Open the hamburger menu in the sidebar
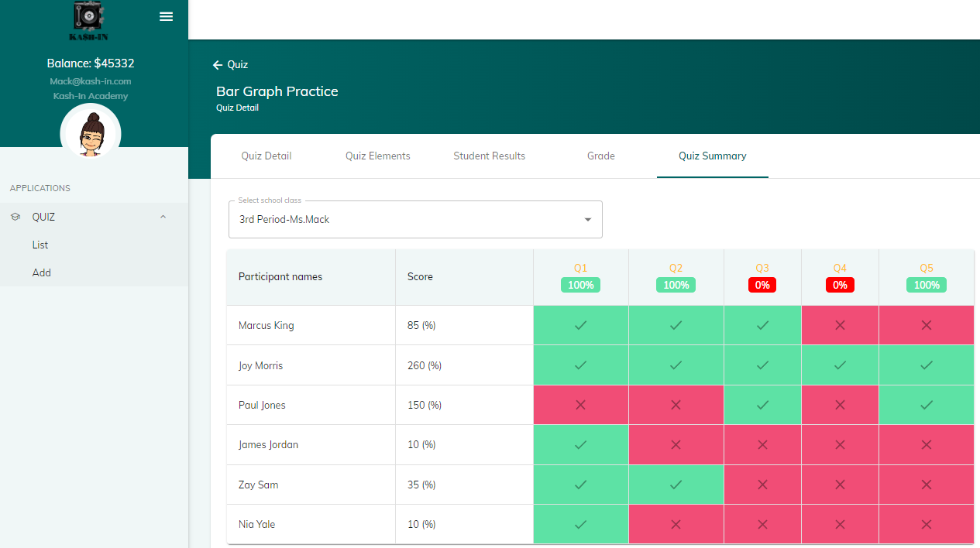980x548 pixels. [x=166, y=16]
